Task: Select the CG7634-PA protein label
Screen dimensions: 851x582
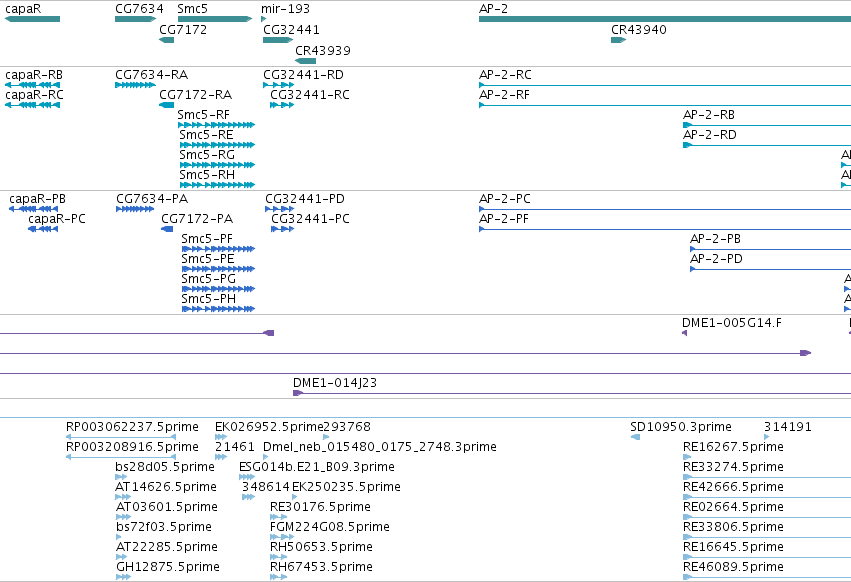Action: [x=152, y=199]
